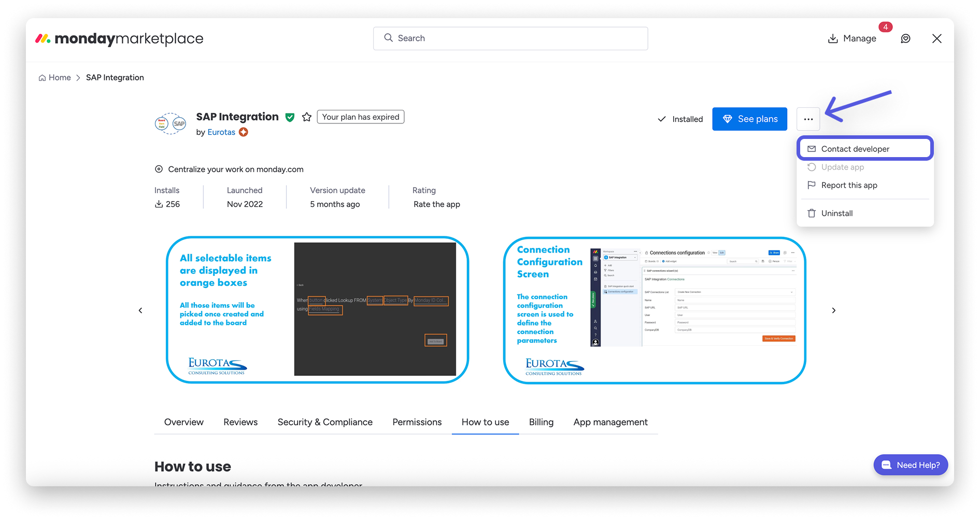This screenshot has width=980, height=520.
Task: Choose Uninstall from the menu
Action: click(865, 213)
